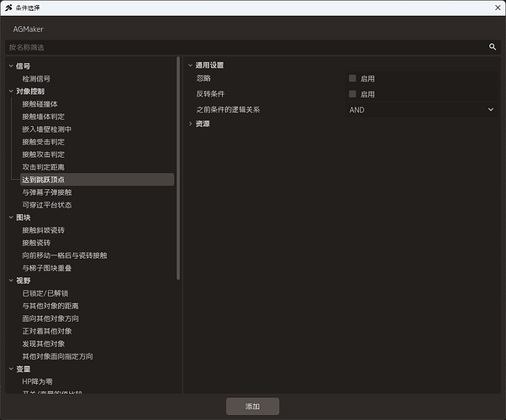Viewport: 506px width, 420px height.
Task: Close the 条件选择 dialog
Action: 498,8
